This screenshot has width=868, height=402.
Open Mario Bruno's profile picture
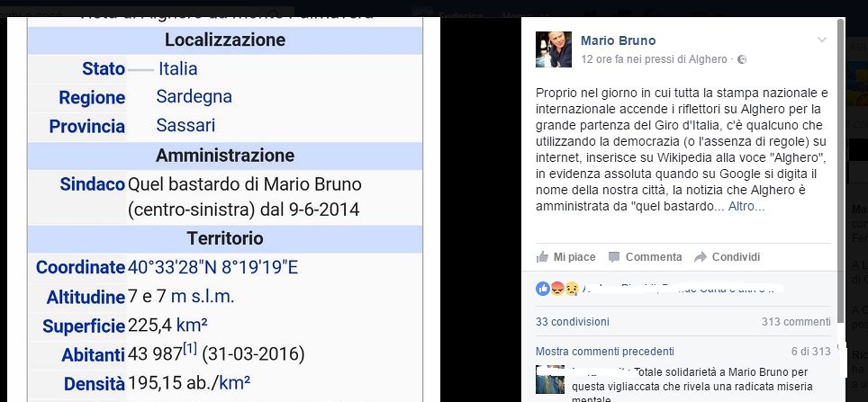point(554,49)
